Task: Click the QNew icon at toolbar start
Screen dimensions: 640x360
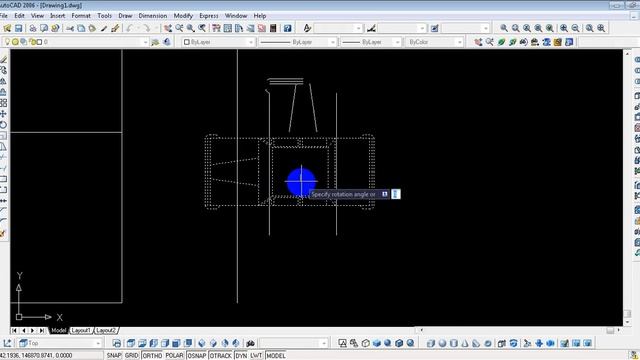Action: point(7,28)
